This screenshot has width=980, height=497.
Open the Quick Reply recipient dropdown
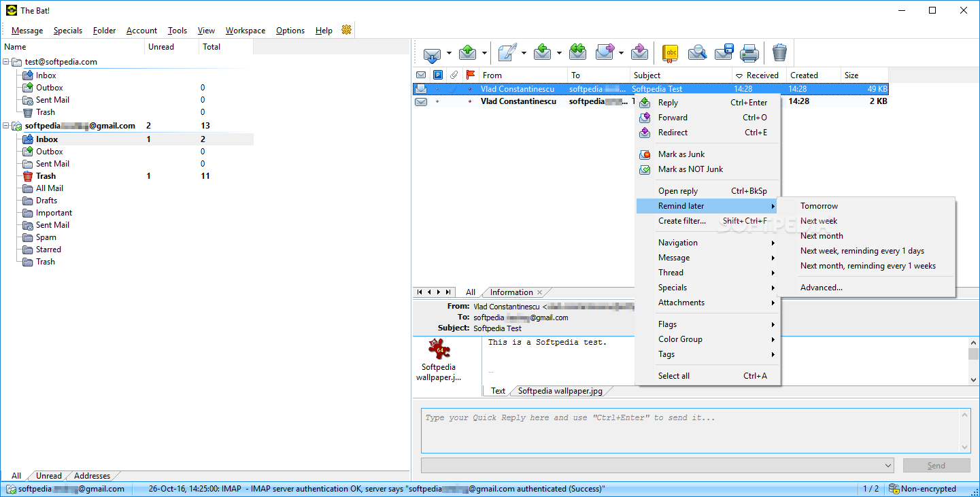pyautogui.click(x=889, y=465)
